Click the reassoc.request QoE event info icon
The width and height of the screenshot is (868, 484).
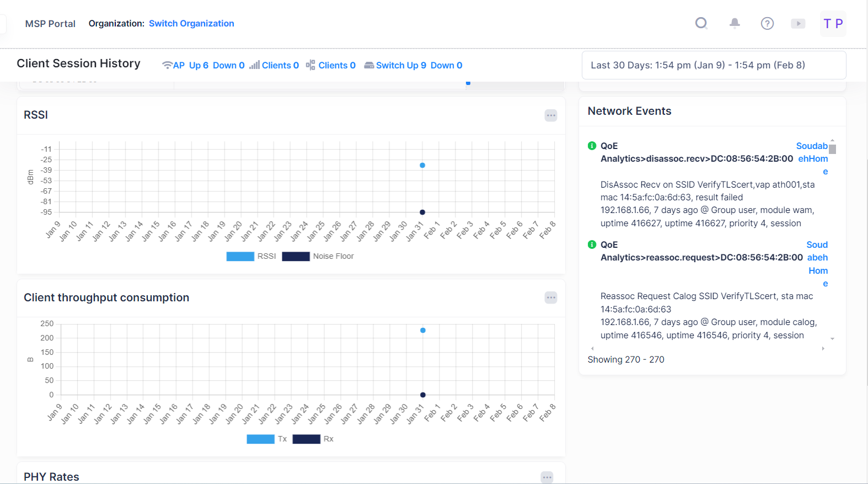592,244
